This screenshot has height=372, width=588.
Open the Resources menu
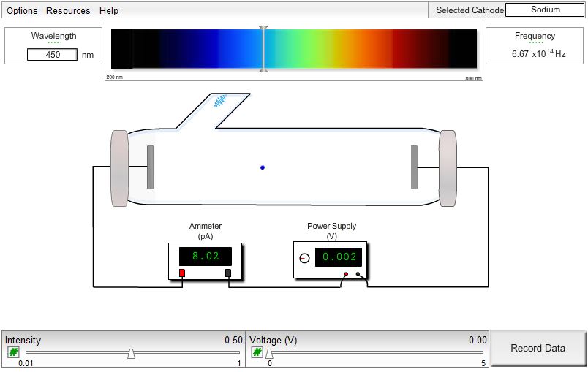tap(68, 10)
